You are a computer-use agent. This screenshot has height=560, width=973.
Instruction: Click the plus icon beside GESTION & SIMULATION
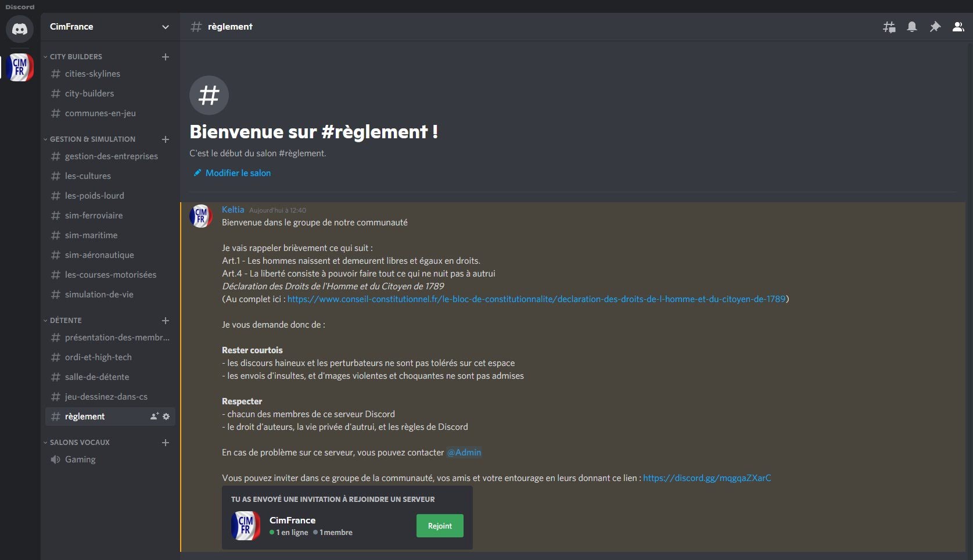tap(166, 140)
